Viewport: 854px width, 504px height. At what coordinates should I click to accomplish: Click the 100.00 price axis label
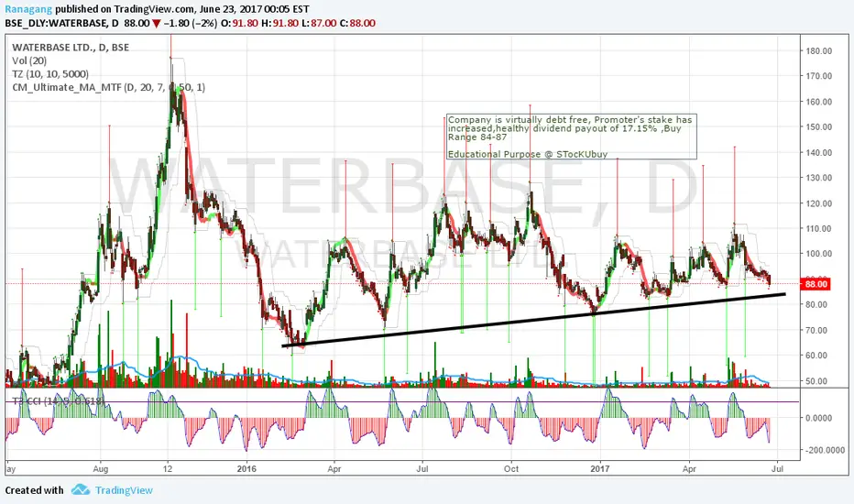[x=819, y=253]
